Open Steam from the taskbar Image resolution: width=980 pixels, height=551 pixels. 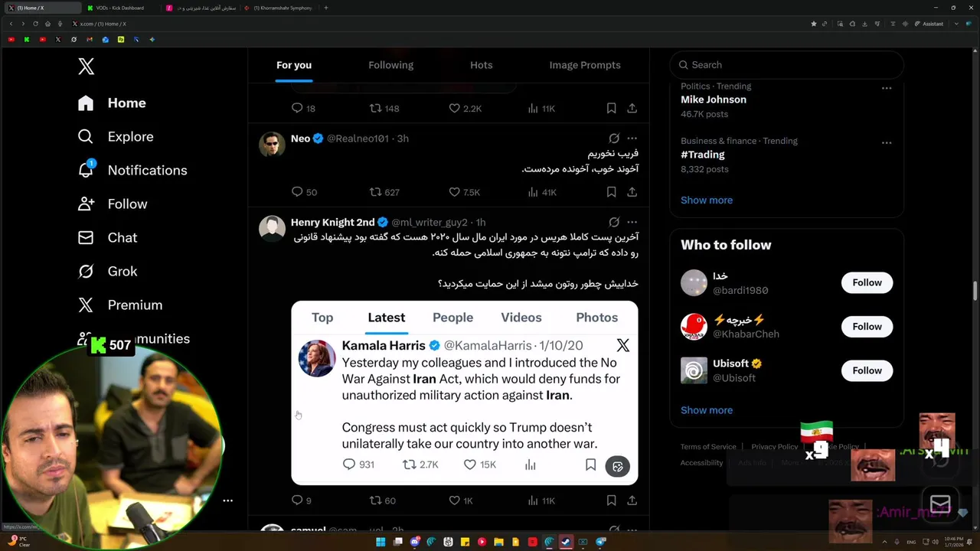pos(566,542)
